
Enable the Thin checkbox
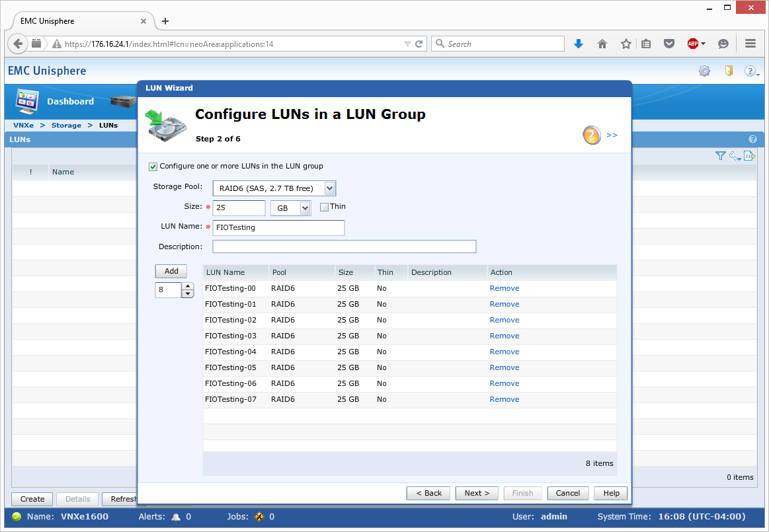point(324,207)
